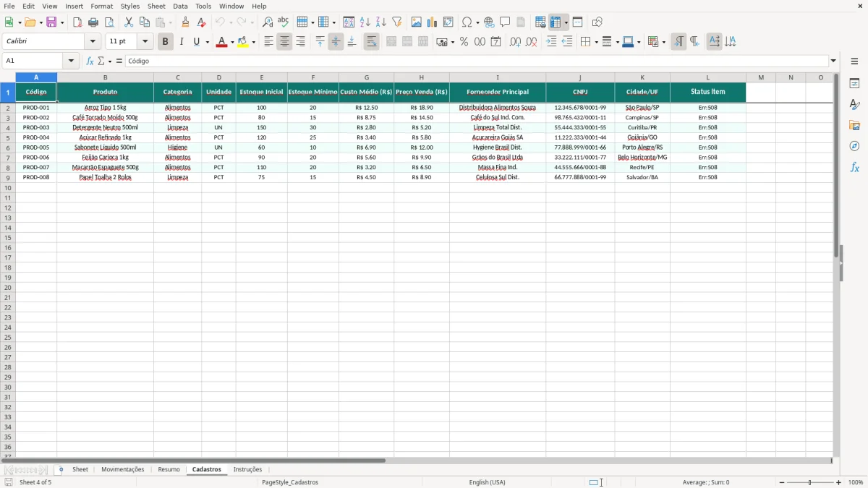Toggle Italic formatting

[x=182, y=42]
